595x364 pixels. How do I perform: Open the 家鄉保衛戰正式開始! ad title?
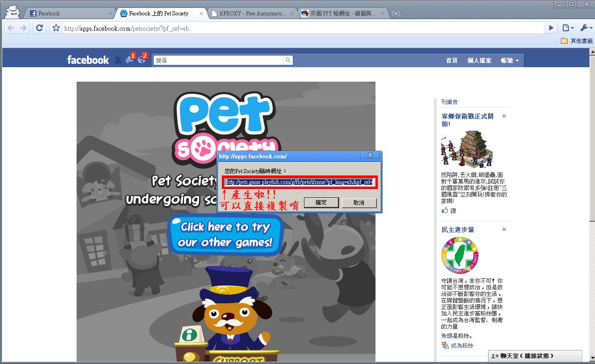467,120
